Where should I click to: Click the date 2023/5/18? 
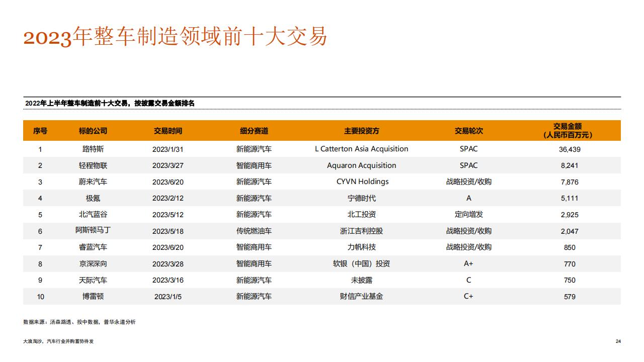pyautogui.click(x=168, y=231)
